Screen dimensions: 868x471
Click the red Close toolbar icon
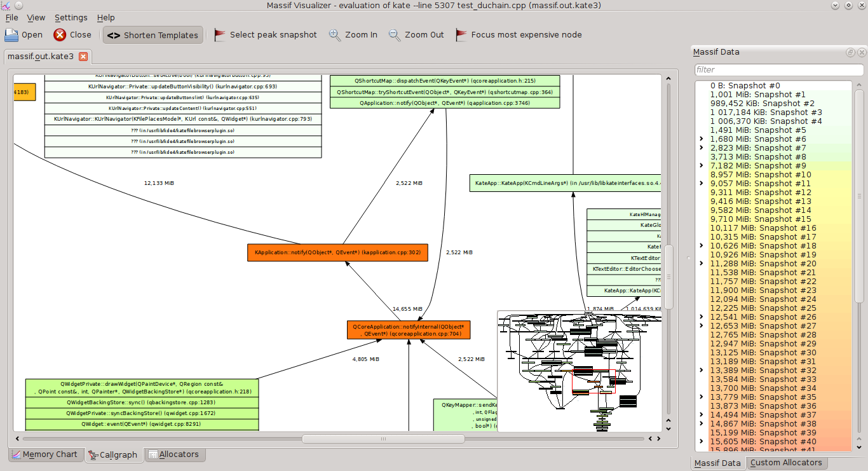pos(60,35)
